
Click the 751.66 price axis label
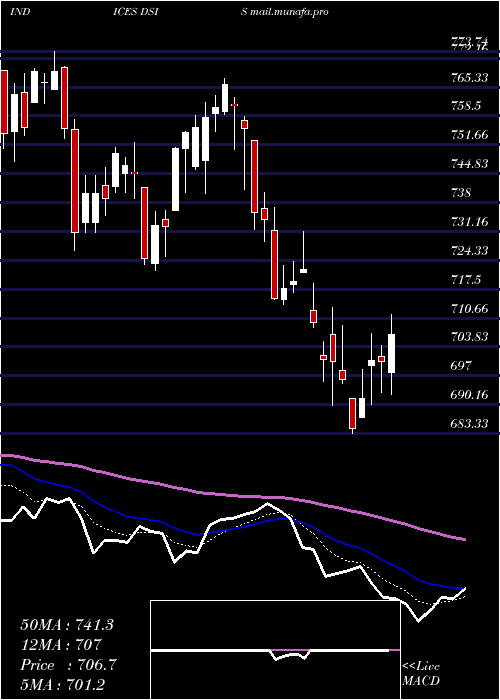470,135
